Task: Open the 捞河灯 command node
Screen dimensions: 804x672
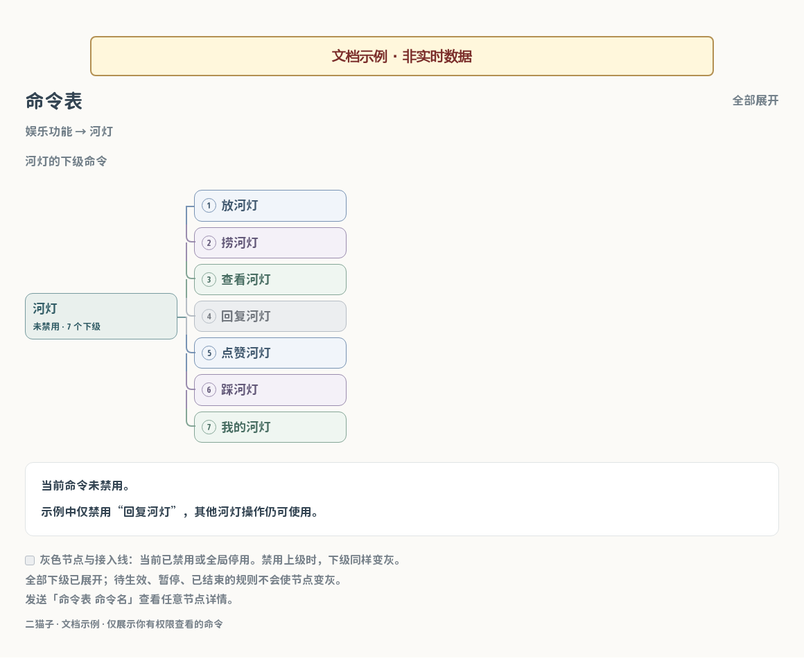Action: click(270, 242)
